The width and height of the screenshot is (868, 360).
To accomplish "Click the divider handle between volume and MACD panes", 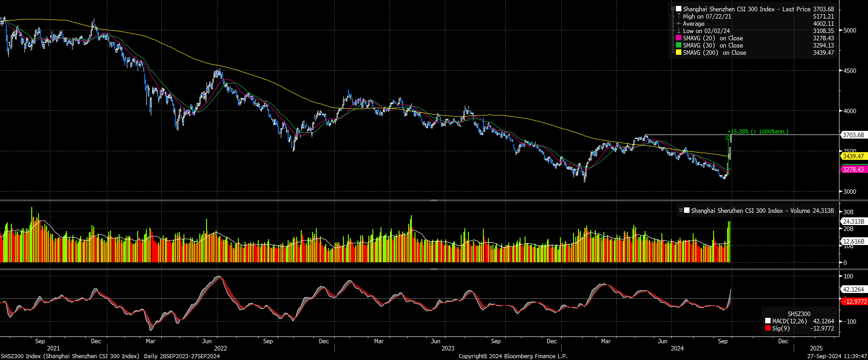I will click(x=434, y=269).
